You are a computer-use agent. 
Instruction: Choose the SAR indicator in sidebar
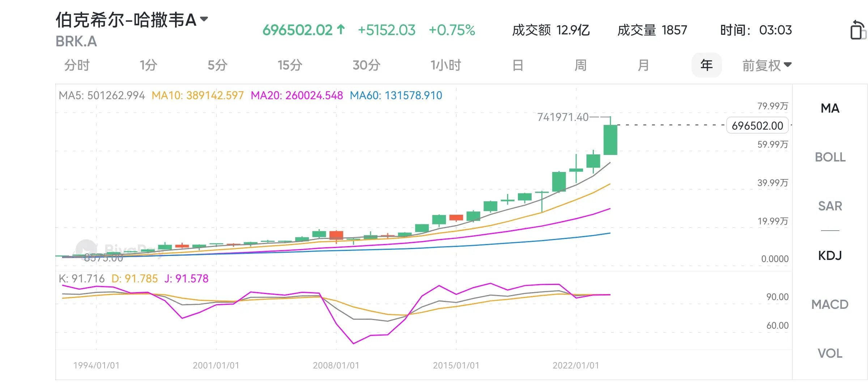830,206
